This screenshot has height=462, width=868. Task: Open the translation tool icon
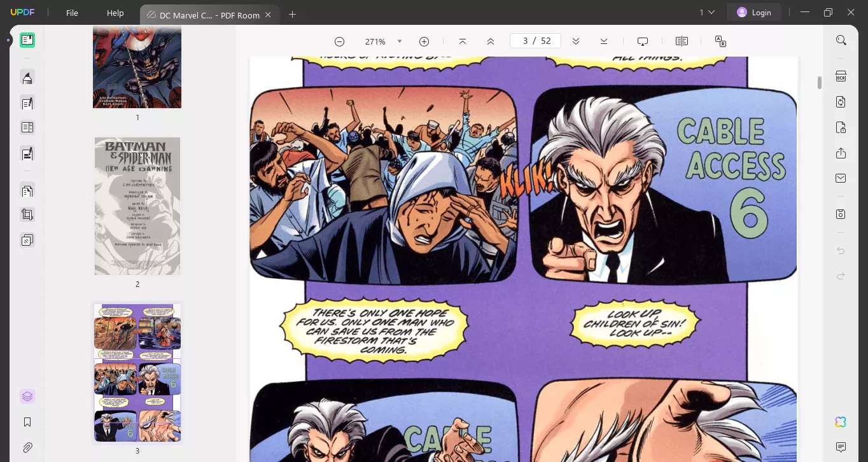[720, 41]
